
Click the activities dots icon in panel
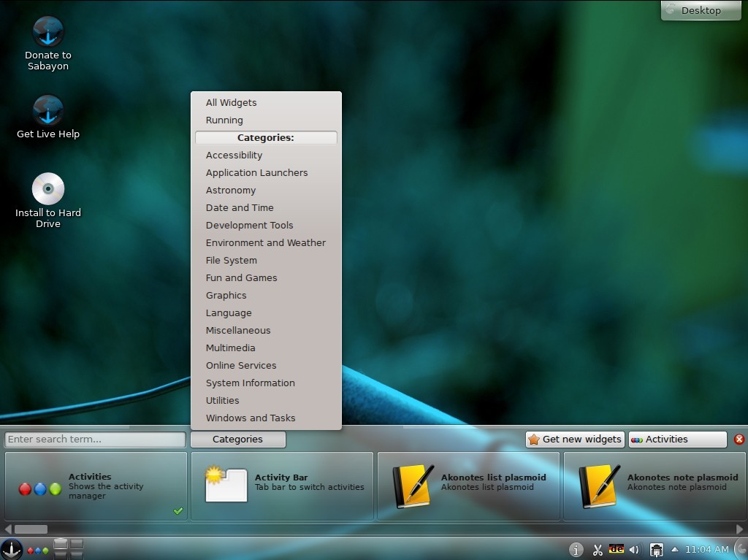pos(38,551)
